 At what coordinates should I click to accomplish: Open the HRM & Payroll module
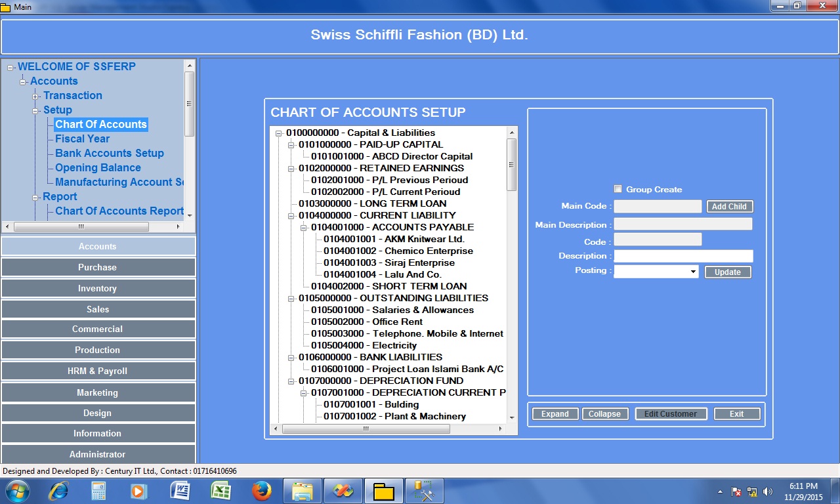(98, 371)
